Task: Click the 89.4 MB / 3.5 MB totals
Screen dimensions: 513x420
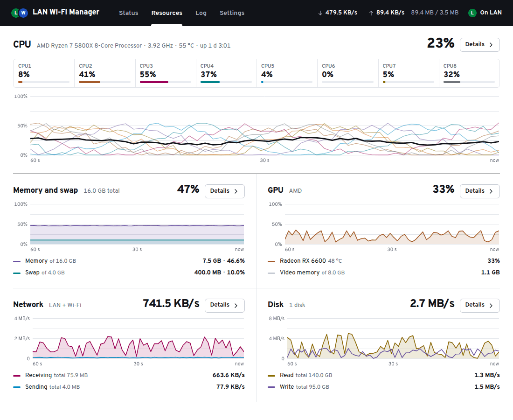Action: (435, 13)
